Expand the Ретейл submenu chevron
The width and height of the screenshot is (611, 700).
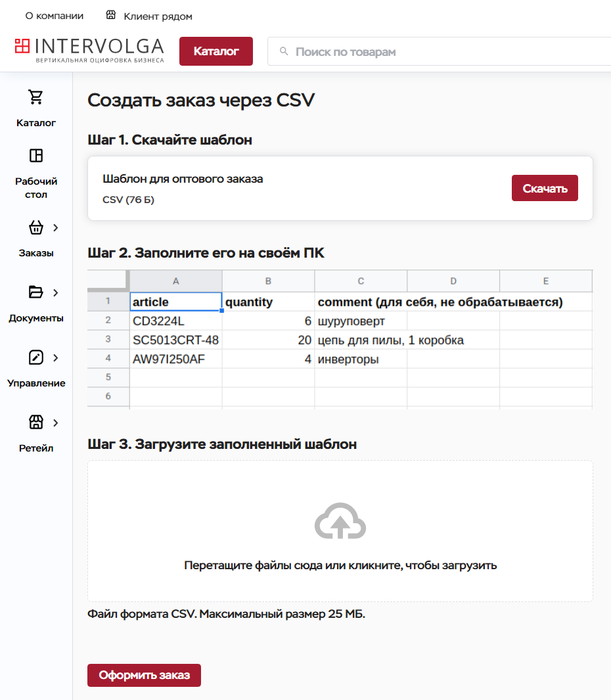click(56, 422)
